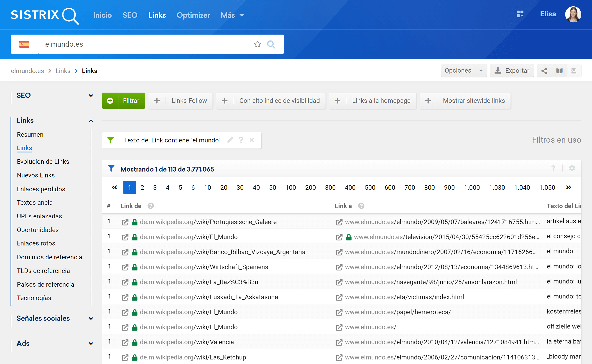
Task: Expand the Más dropdown menu
Action: pos(232,15)
